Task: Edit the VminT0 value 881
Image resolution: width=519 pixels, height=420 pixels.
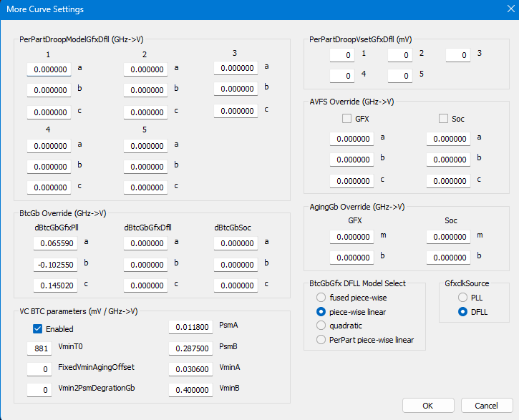Action: coord(39,348)
